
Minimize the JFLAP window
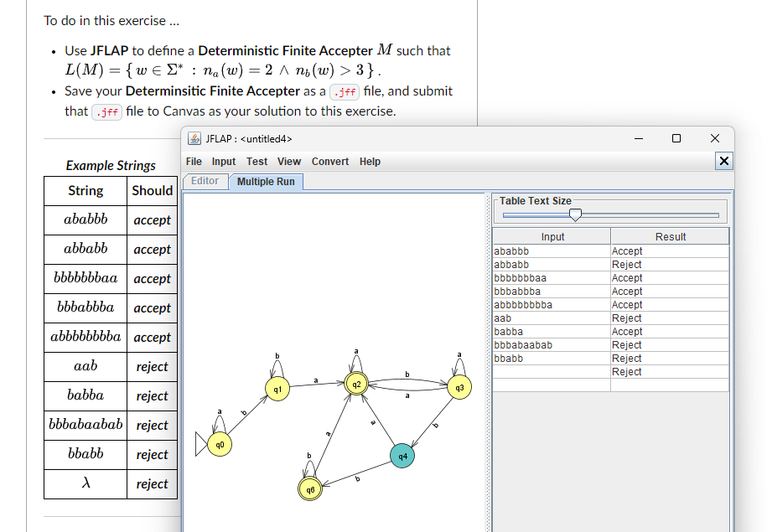point(639,139)
